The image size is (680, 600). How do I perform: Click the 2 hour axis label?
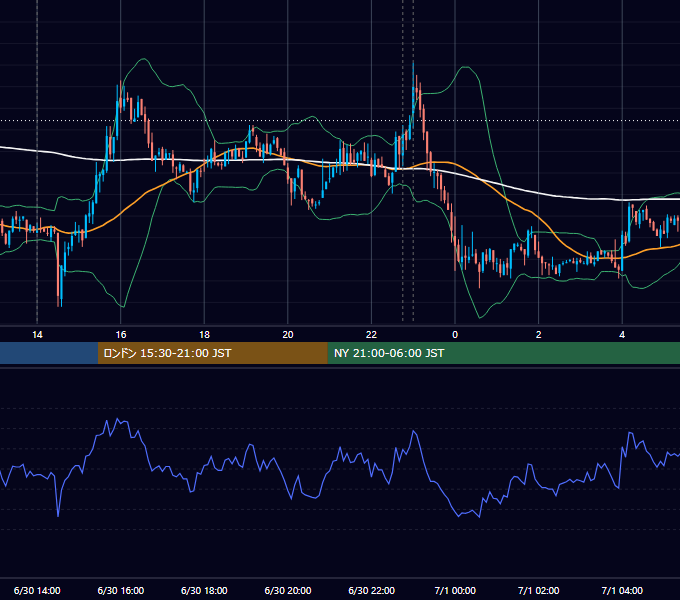(x=539, y=335)
